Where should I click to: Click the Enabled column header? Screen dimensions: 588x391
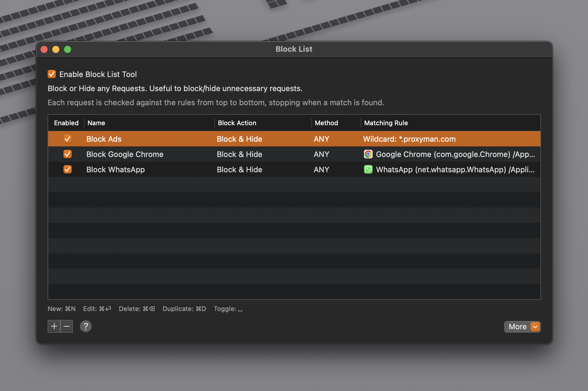point(66,123)
